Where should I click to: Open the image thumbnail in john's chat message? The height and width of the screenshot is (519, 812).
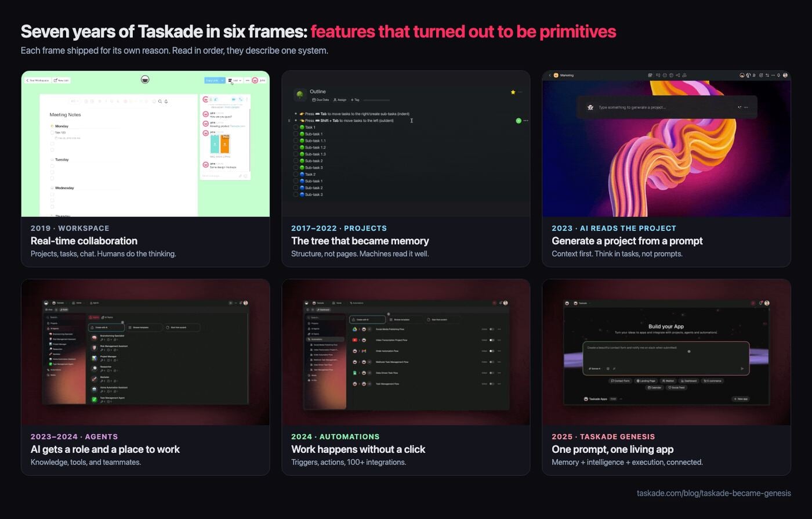220,144
